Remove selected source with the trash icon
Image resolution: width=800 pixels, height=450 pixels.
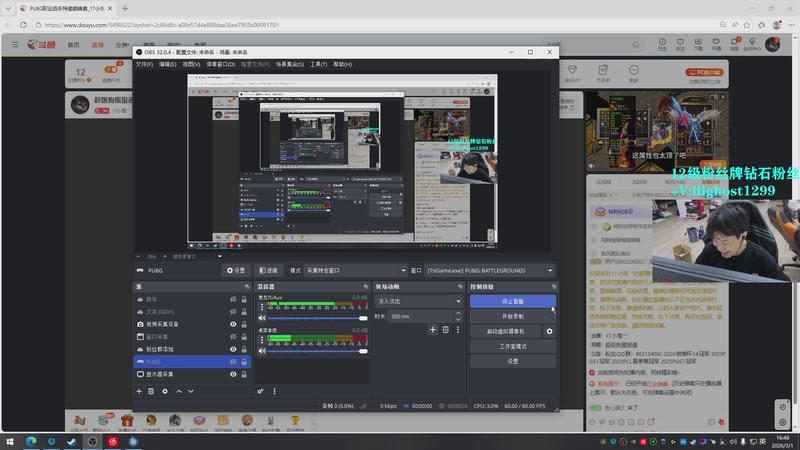151,391
